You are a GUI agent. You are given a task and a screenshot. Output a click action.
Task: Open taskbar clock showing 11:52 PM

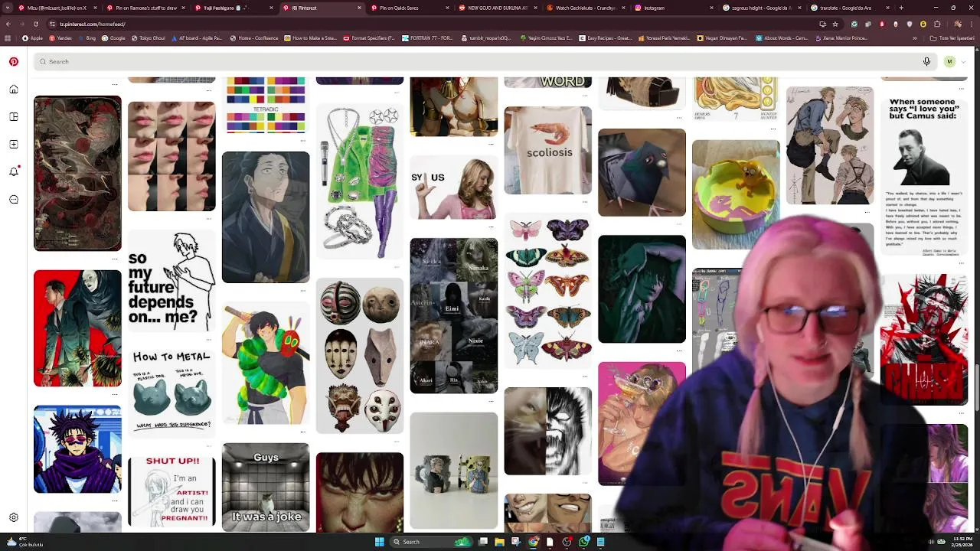(x=963, y=542)
